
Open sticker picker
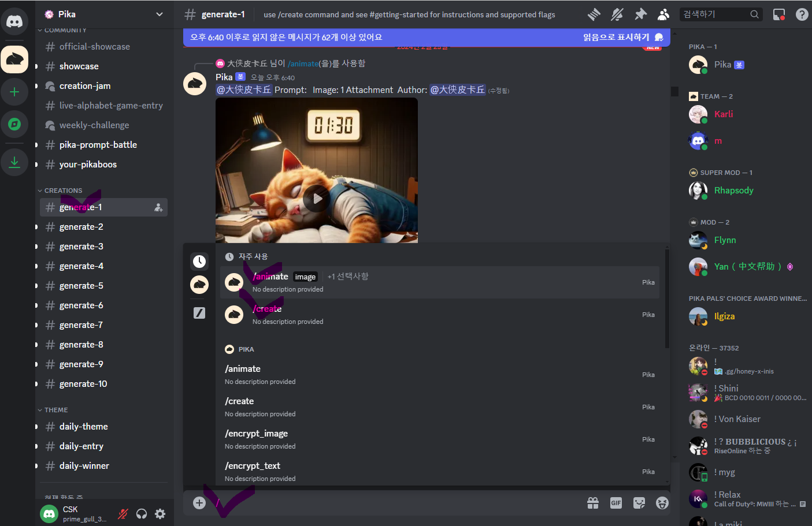click(x=639, y=503)
